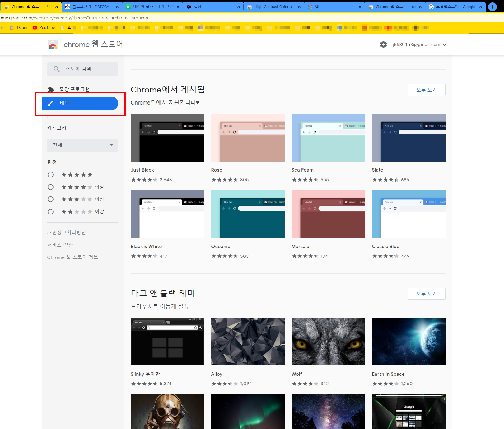Click the 다크 앤 블랙 테마 section heading
This screenshot has height=429, width=504.
pos(163,293)
